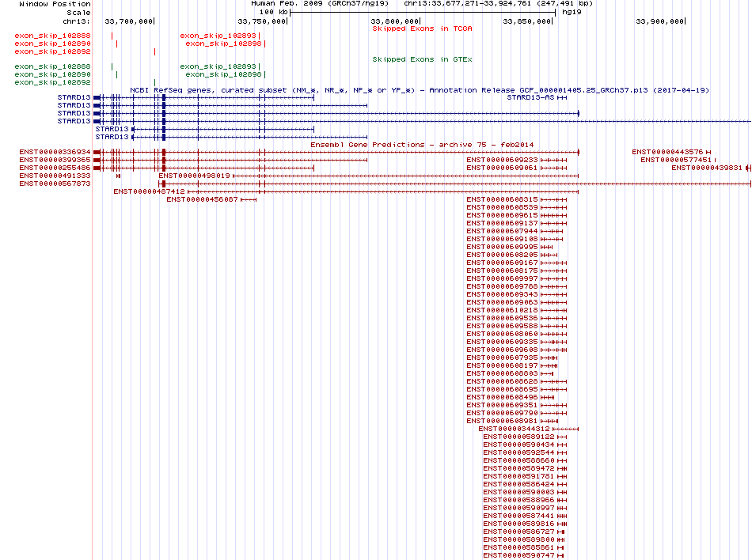Open transcript ENST00000608205
The image size is (752, 560).
(x=502, y=255)
